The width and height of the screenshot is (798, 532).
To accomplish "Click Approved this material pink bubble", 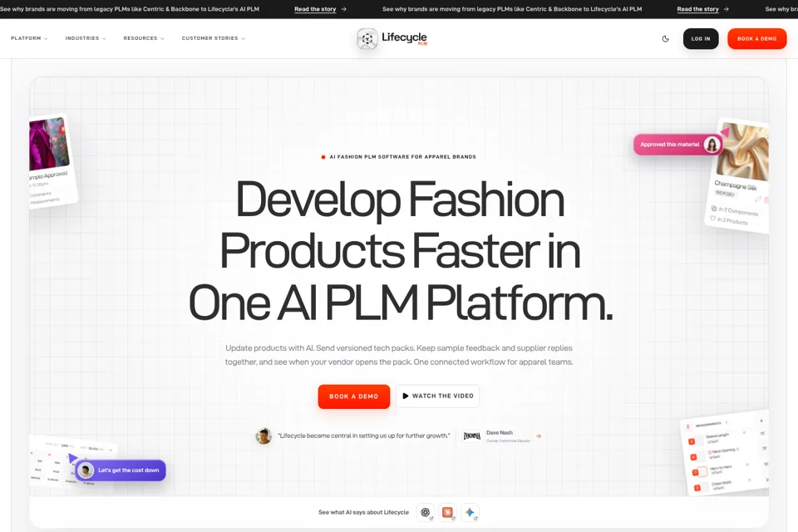I will [x=677, y=145].
